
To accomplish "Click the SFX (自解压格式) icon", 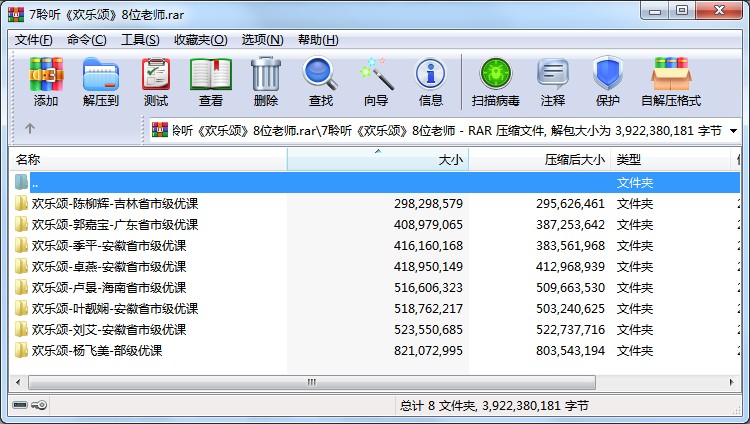I will [x=671, y=81].
